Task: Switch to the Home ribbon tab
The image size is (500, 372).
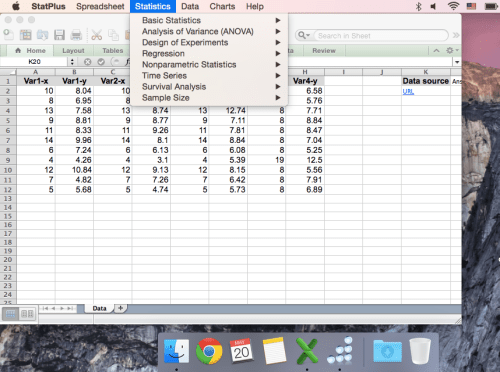Action: point(30,50)
